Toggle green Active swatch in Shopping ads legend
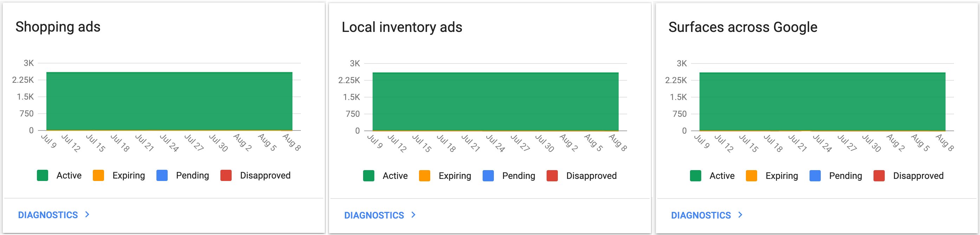This screenshot has height=235, width=980. pos(43,175)
